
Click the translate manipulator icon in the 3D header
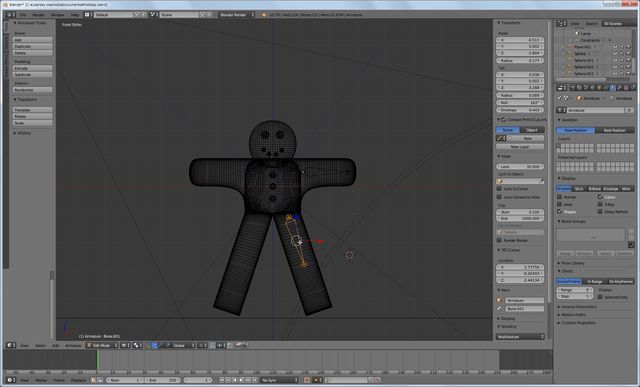(x=155, y=345)
